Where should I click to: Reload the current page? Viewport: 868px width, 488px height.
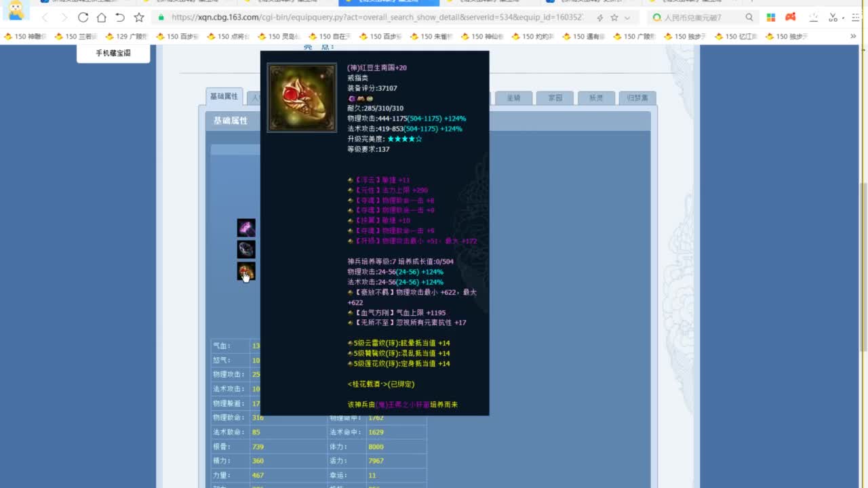(x=83, y=18)
